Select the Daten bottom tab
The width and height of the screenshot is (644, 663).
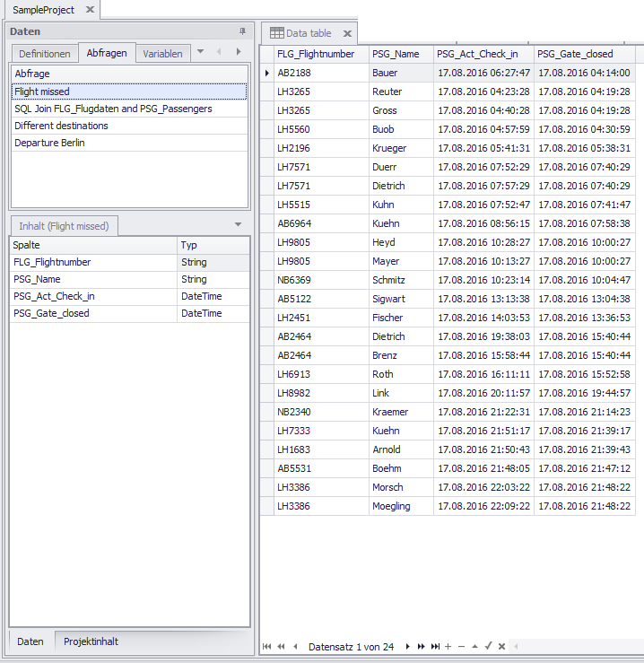30,641
